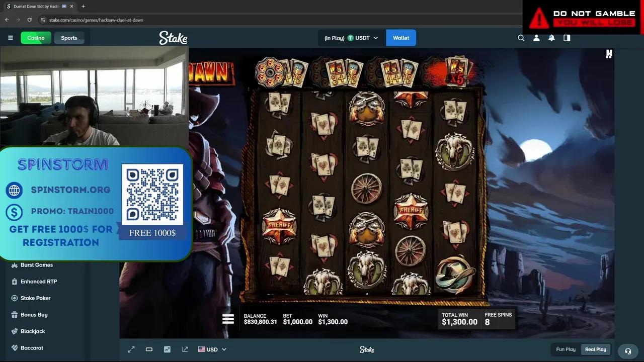Click the Bonus Buy bag icon
Image resolution: width=644 pixels, height=362 pixels.
[x=15, y=315]
